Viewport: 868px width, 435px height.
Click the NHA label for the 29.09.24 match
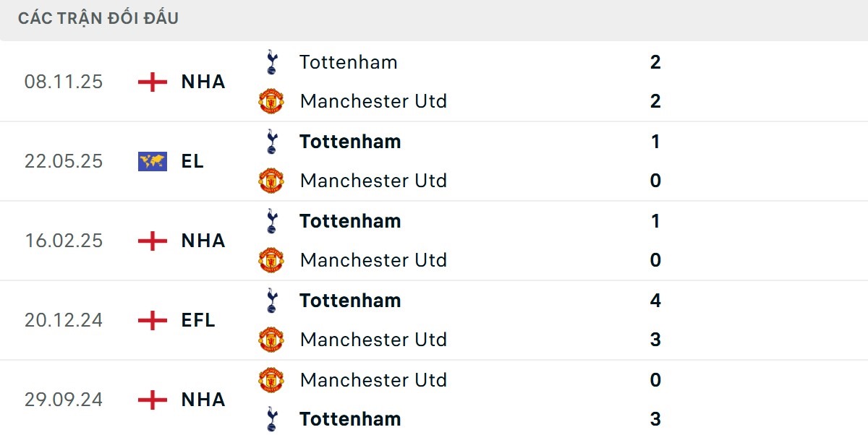click(203, 400)
